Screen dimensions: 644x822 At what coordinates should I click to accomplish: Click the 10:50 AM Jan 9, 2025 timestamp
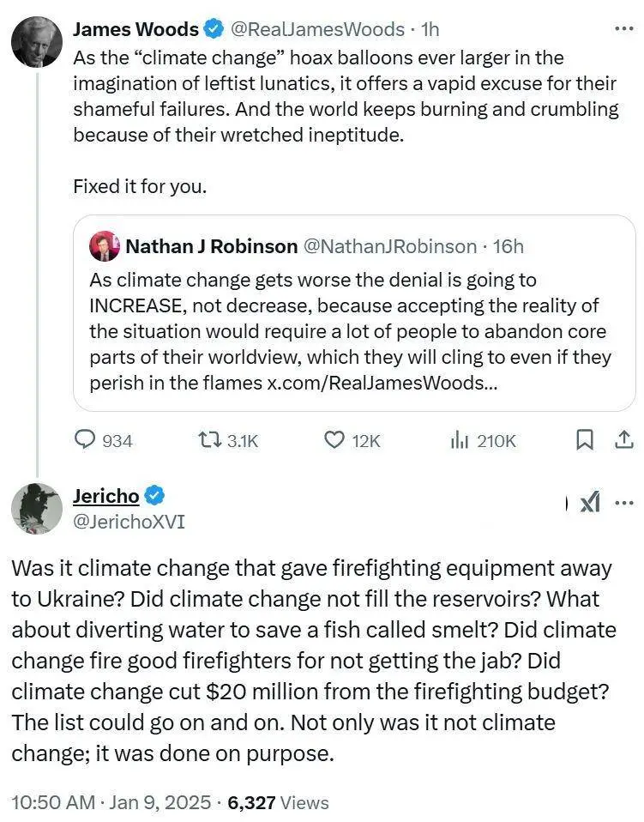[111, 803]
